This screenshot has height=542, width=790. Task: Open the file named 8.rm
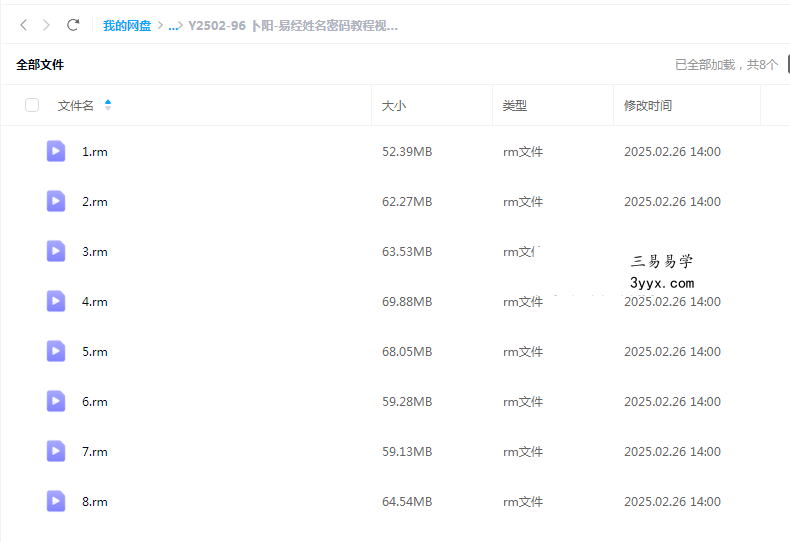(95, 502)
